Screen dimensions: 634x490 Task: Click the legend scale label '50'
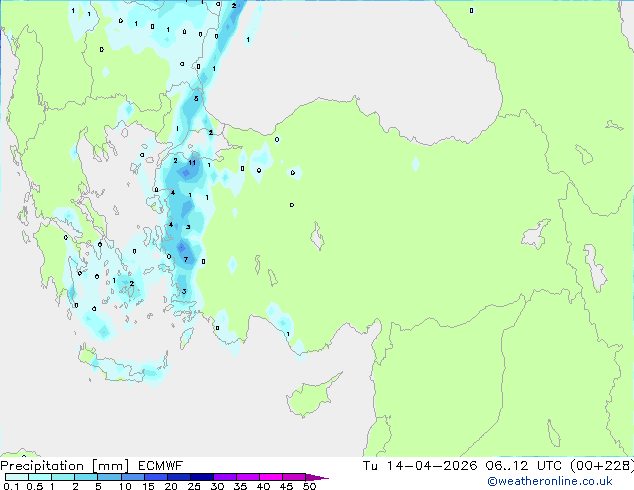pos(309,486)
